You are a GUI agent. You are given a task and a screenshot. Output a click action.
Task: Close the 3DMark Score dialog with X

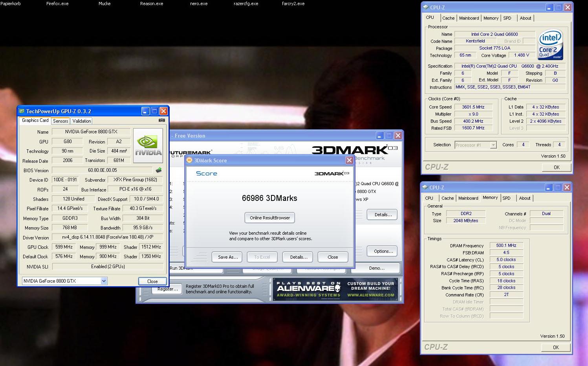[349, 160]
